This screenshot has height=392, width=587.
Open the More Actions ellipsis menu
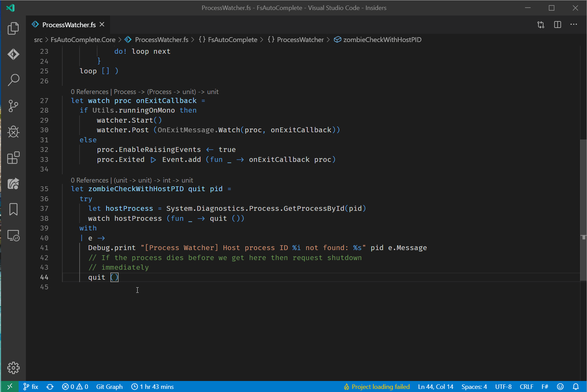(x=574, y=24)
